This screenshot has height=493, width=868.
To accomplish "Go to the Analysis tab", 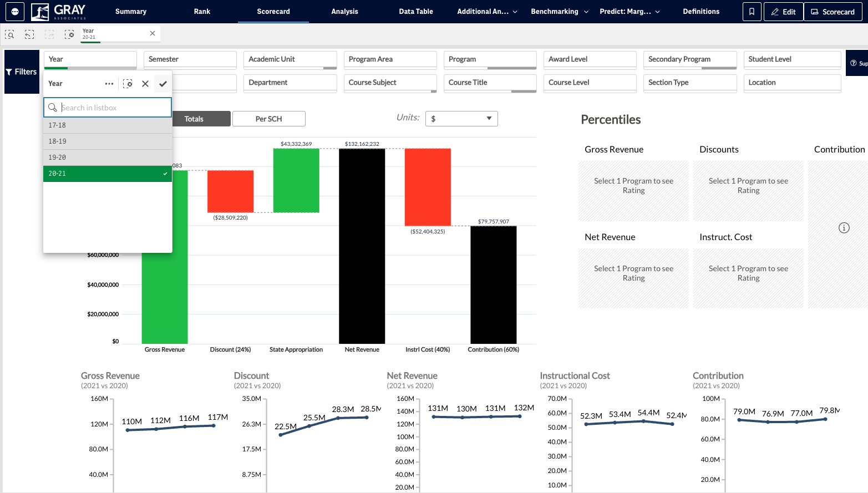I will pyautogui.click(x=345, y=12).
